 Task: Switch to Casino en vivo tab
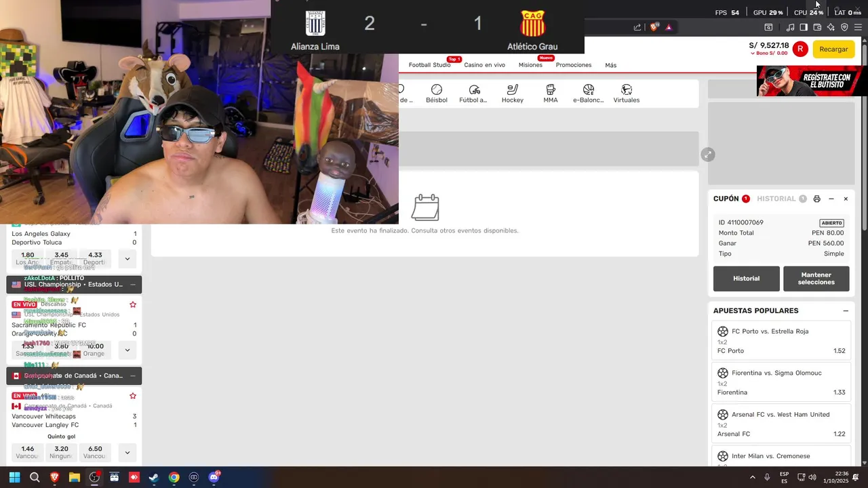click(x=484, y=65)
